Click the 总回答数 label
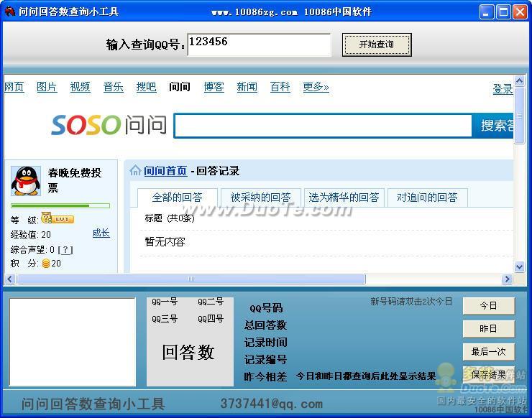The image size is (532, 418). (265, 325)
